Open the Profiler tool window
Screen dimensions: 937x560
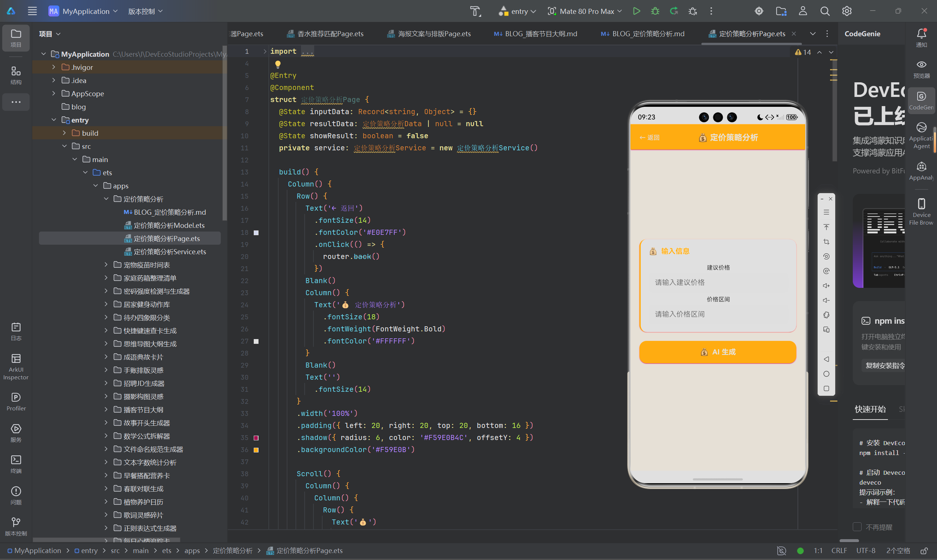pyautogui.click(x=16, y=402)
